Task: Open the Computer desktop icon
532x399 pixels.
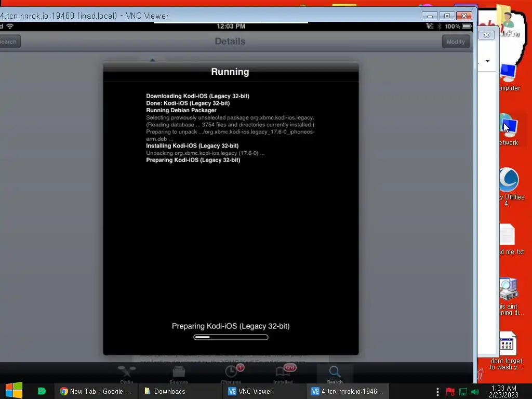Action: tap(509, 77)
